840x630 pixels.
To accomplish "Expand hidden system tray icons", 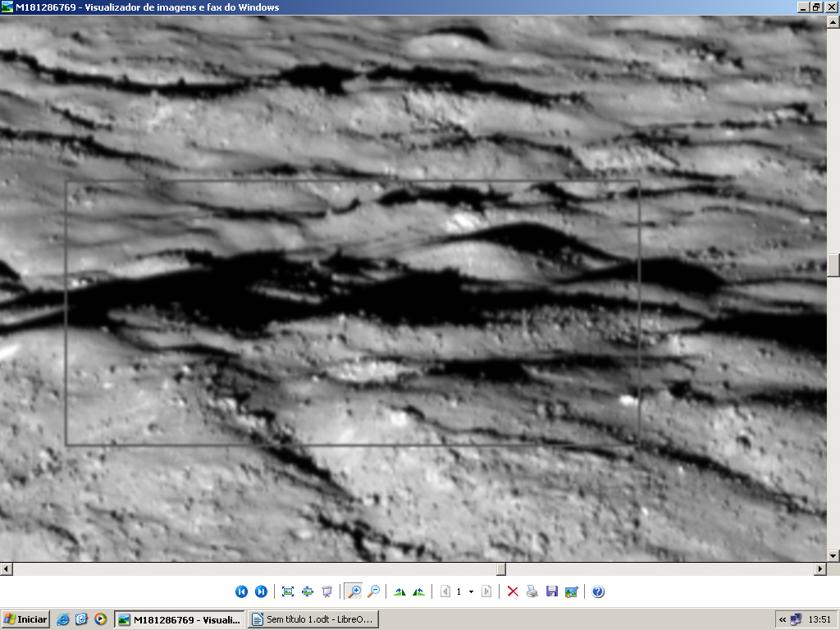I will 783,619.
